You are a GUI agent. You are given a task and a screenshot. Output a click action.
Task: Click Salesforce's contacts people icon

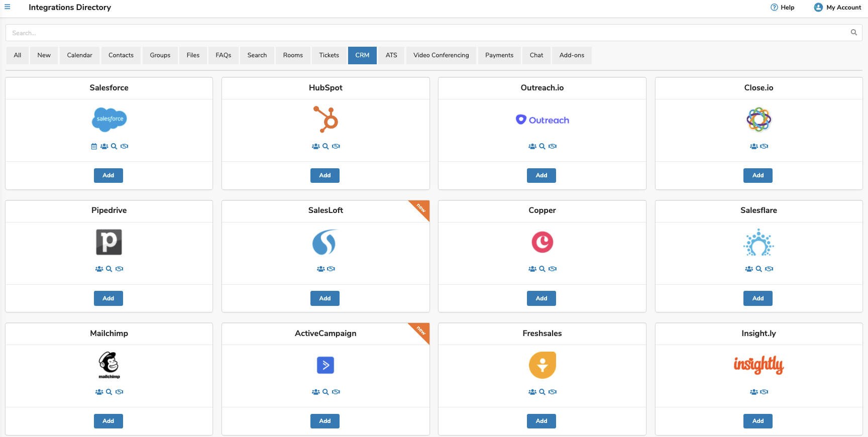(104, 146)
